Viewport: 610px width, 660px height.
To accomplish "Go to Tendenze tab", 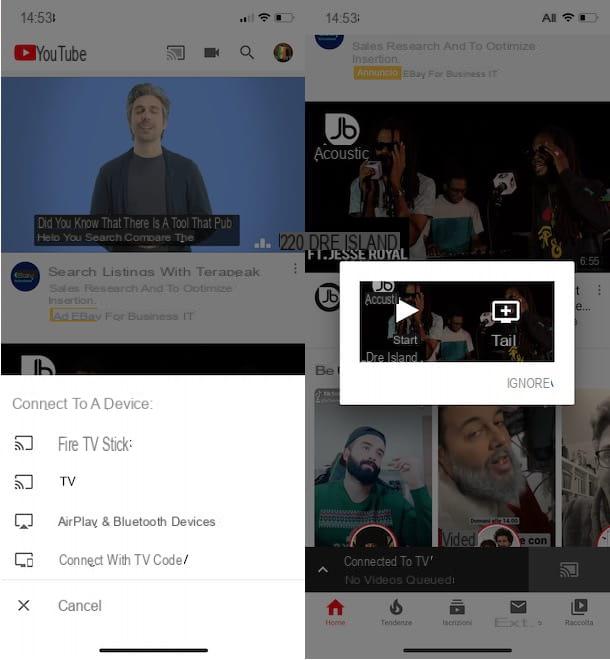I will coord(396,612).
